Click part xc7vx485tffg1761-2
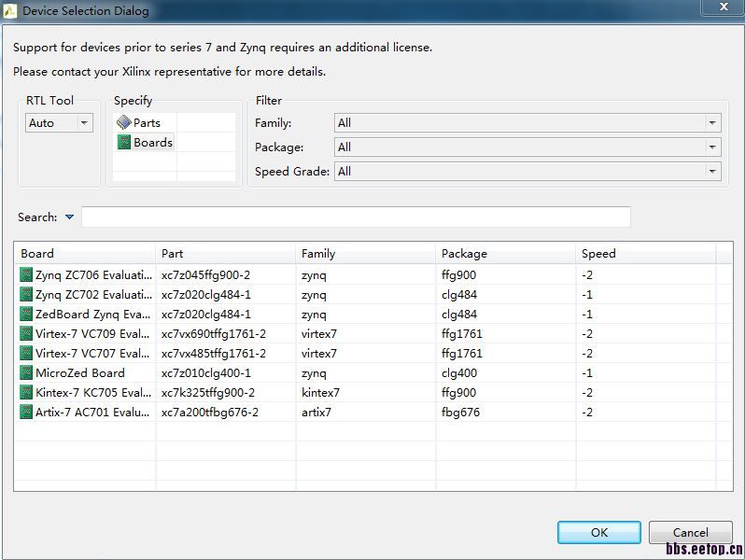The height and width of the screenshot is (560, 745). (214, 354)
